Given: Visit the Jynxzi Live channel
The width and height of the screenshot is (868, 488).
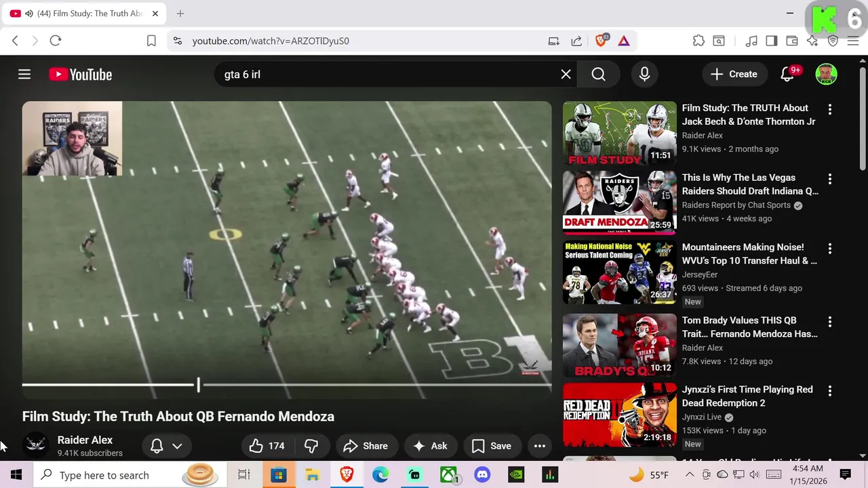Looking at the screenshot, I should click(x=702, y=417).
